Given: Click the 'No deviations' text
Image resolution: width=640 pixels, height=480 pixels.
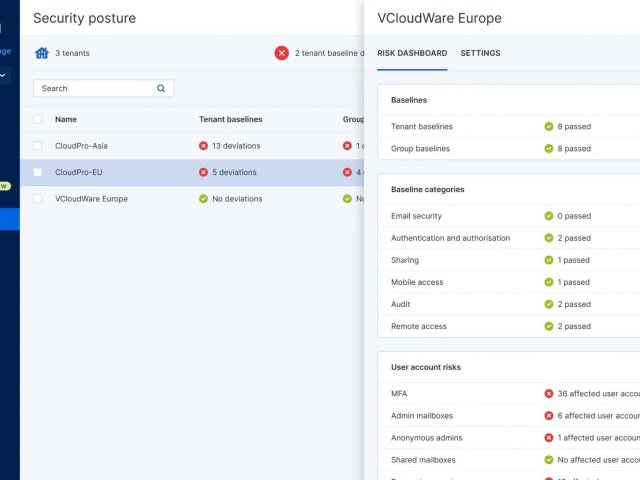Looking at the screenshot, I should (237, 199).
